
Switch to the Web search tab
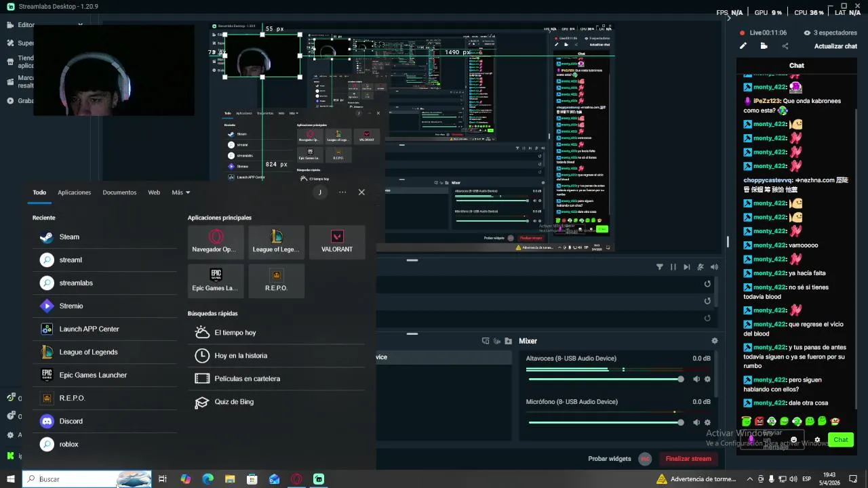coord(154,192)
